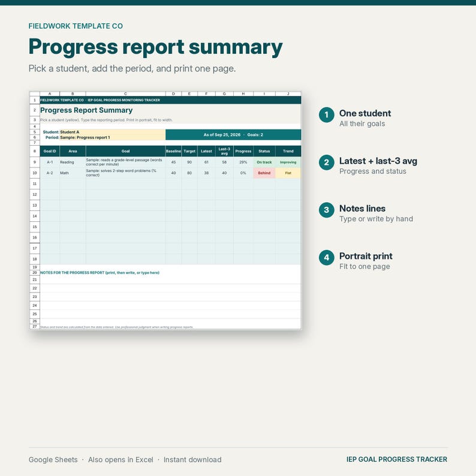Click the red 'Behind' status cell

pyautogui.click(x=264, y=173)
